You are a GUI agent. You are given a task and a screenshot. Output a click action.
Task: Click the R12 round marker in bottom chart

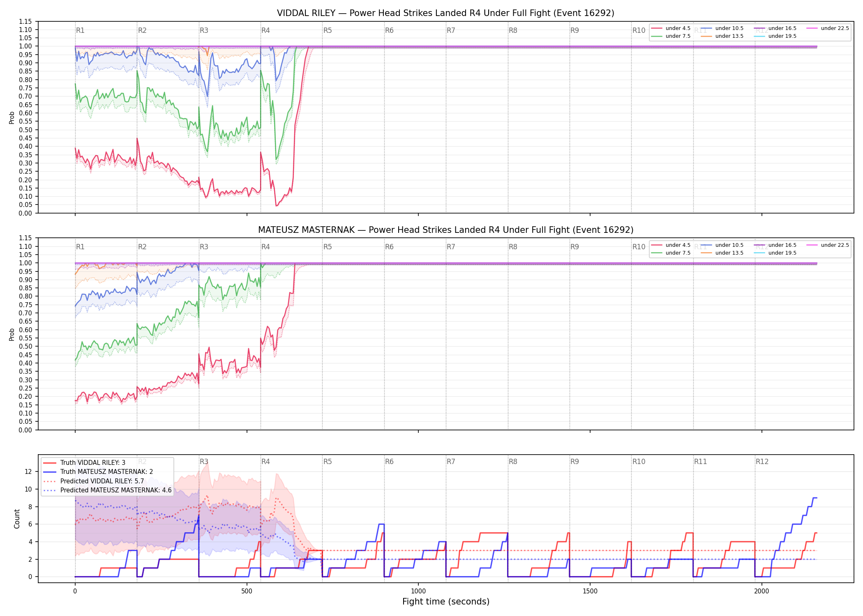coord(762,462)
